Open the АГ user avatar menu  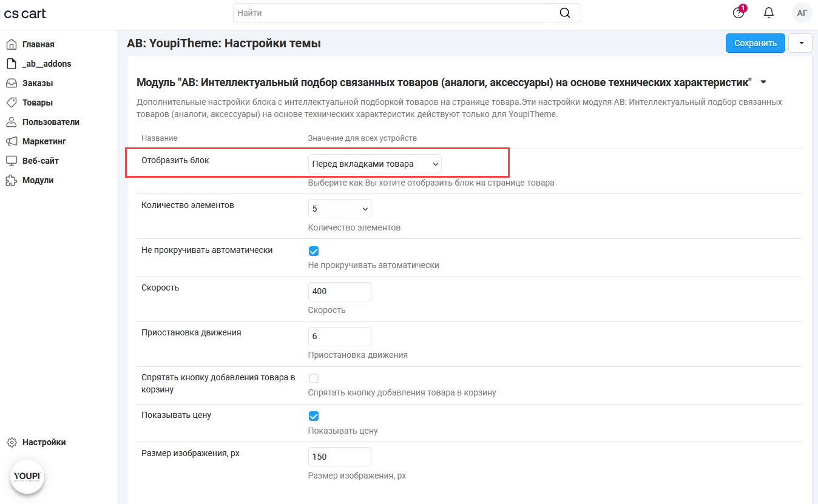[802, 13]
